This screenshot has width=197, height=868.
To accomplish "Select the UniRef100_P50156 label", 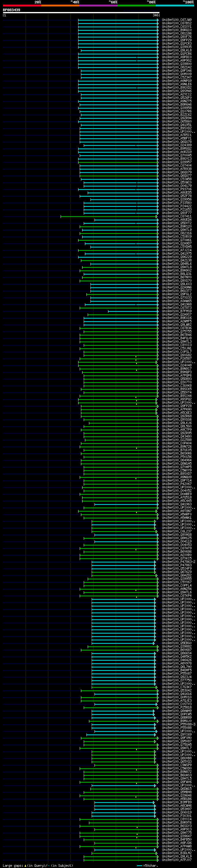I will [x=177, y=457].
